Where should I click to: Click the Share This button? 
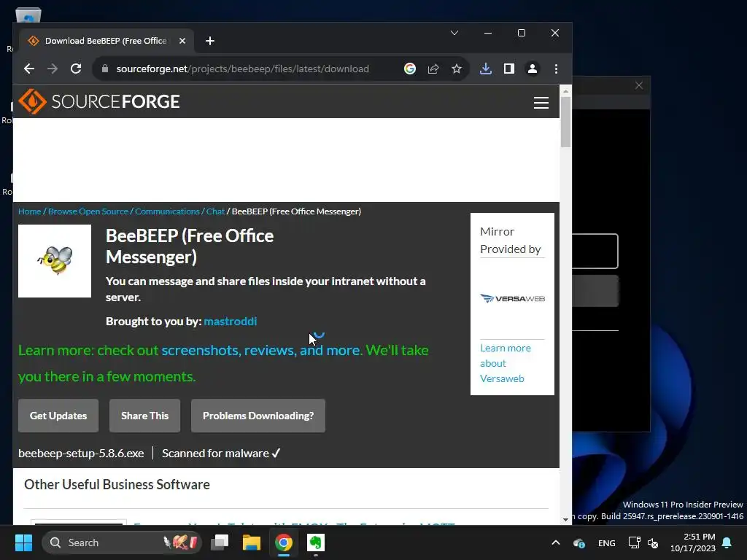tap(145, 416)
